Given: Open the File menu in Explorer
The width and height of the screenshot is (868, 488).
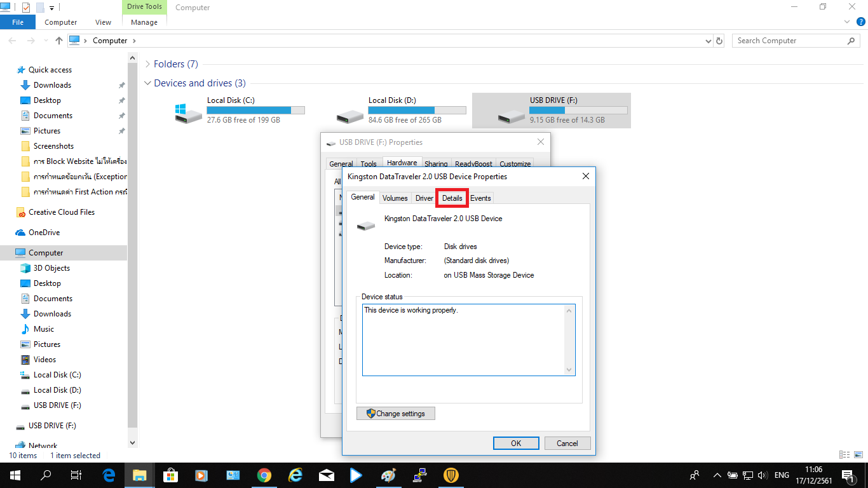Looking at the screenshot, I should tap(18, 22).
